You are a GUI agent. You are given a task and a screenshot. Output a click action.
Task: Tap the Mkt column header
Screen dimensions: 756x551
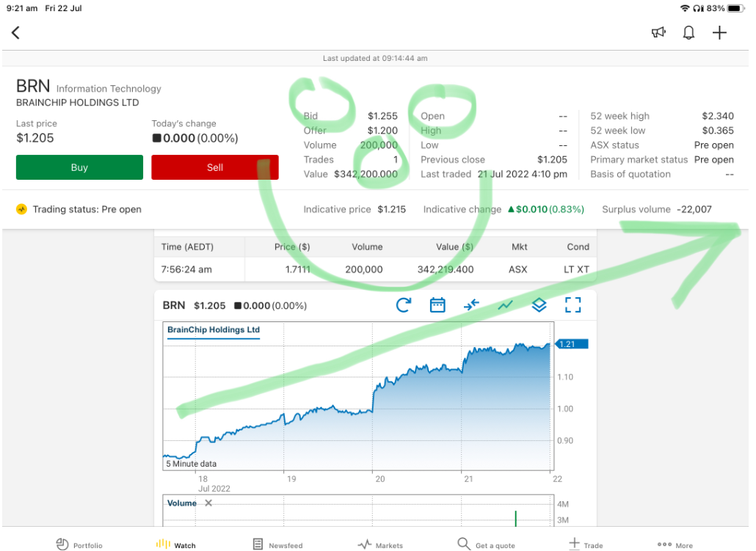pos(519,247)
